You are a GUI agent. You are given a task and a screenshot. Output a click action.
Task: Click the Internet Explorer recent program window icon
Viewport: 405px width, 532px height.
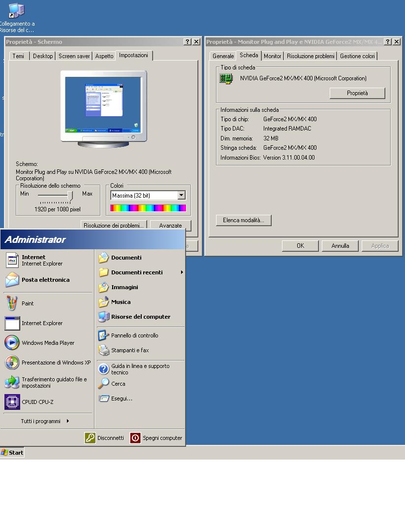pos(12,323)
